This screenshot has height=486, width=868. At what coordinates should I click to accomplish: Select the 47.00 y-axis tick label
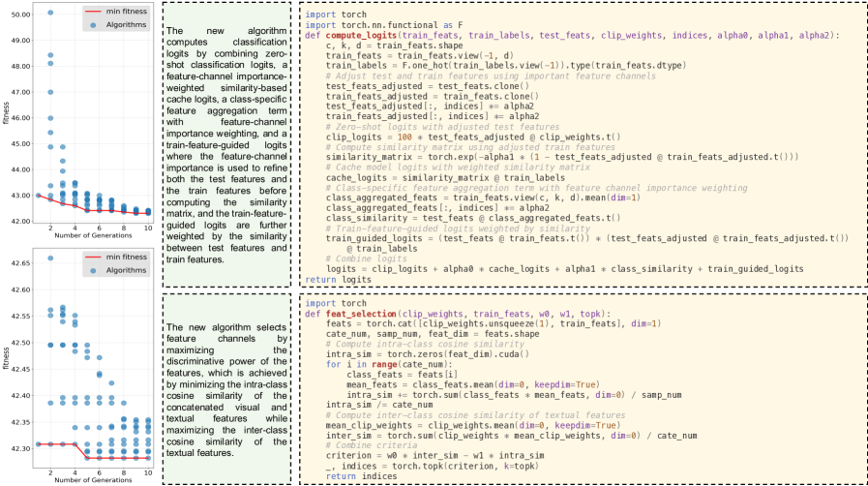20,92
